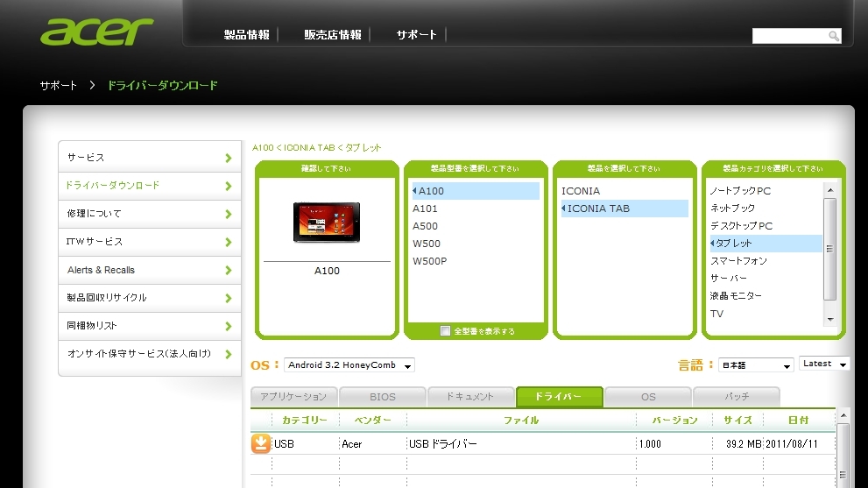Open サービス in the sidebar
868x488 pixels.
coord(150,158)
